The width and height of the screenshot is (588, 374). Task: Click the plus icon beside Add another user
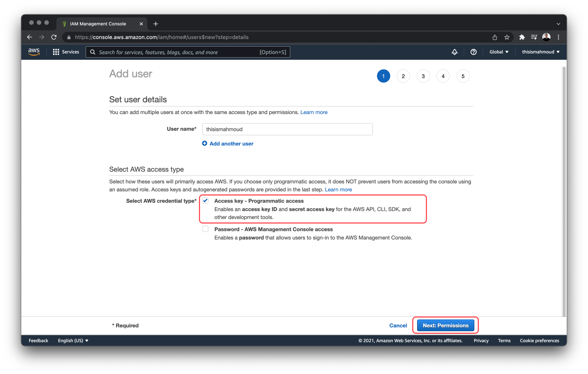[x=205, y=144]
